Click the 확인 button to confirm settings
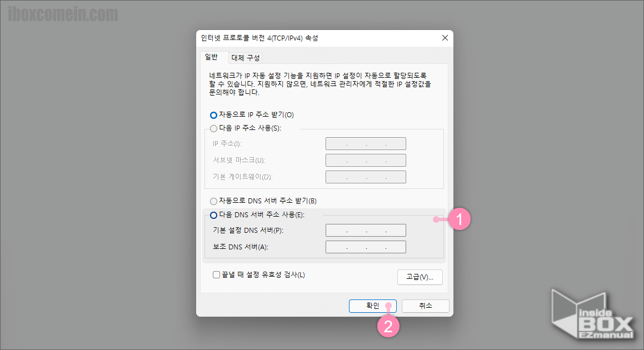The height and width of the screenshot is (350, 644). pyautogui.click(x=372, y=306)
